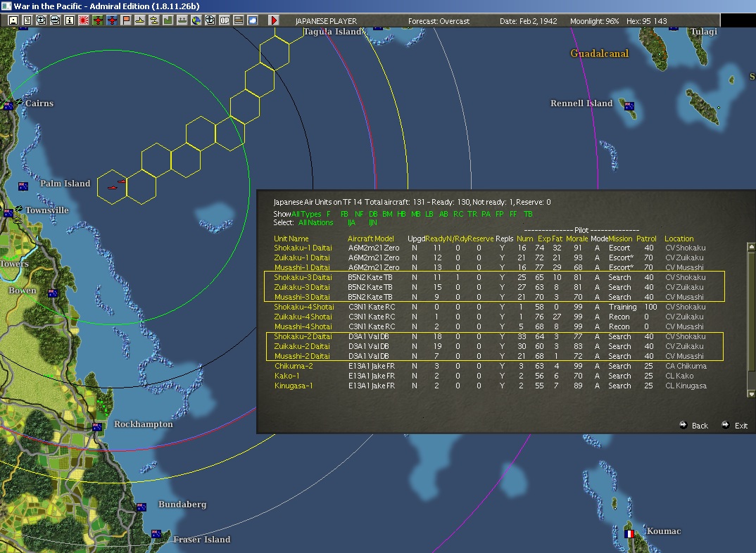The width and height of the screenshot is (756, 553).
Task: Sort by Location column header
Action: (x=679, y=239)
